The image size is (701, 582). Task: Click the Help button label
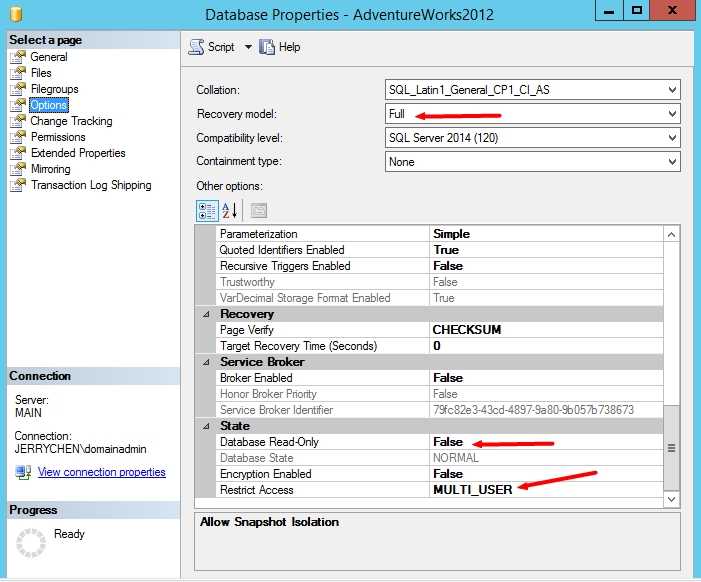click(289, 47)
